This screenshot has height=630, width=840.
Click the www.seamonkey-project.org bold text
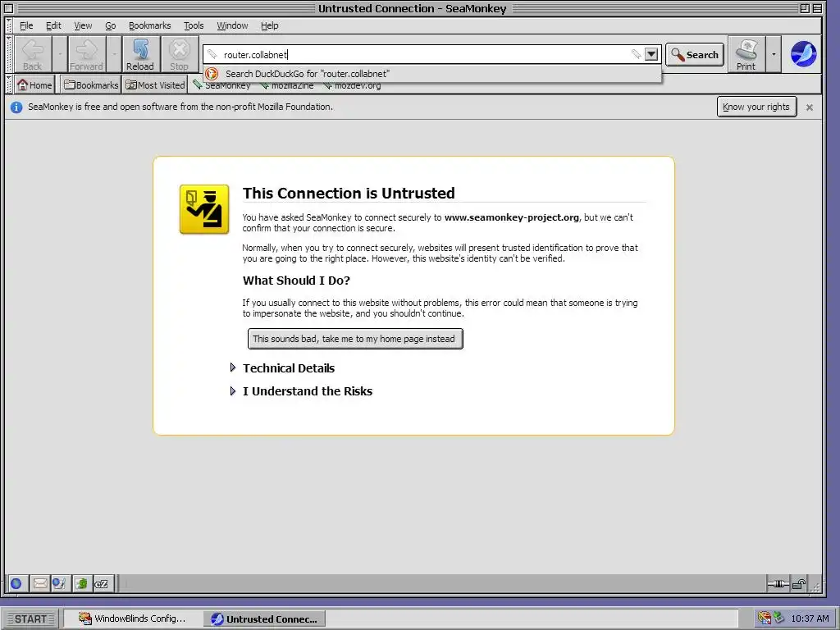click(x=512, y=217)
